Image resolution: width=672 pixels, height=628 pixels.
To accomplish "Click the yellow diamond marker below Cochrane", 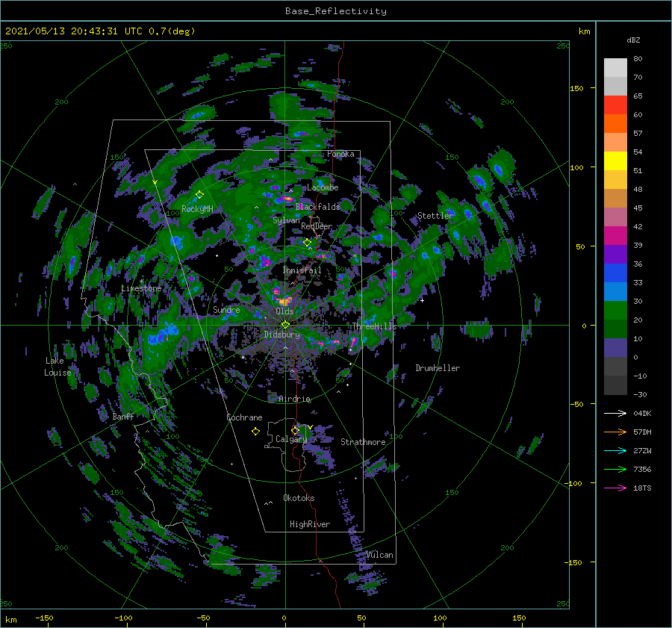I will click(x=255, y=432).
